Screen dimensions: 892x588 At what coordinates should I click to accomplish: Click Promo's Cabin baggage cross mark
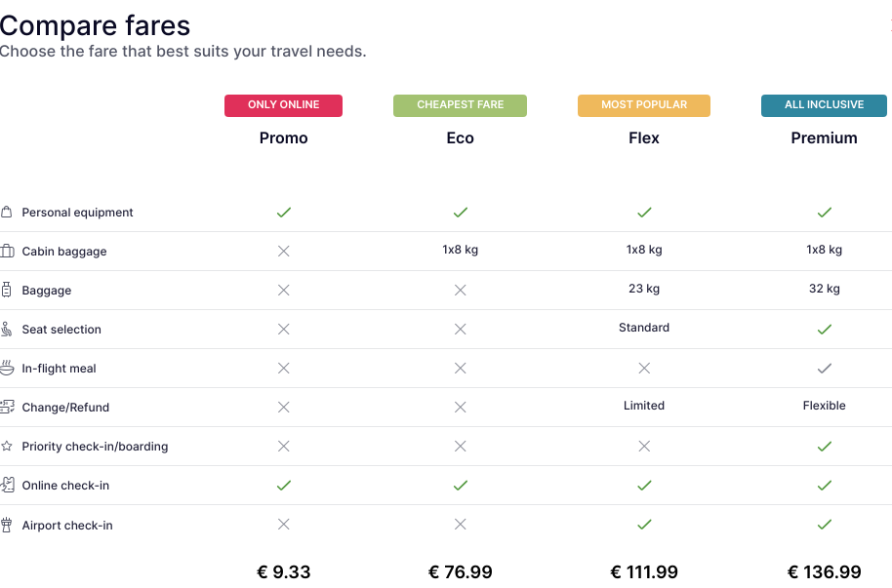click(x=283, y=251)
